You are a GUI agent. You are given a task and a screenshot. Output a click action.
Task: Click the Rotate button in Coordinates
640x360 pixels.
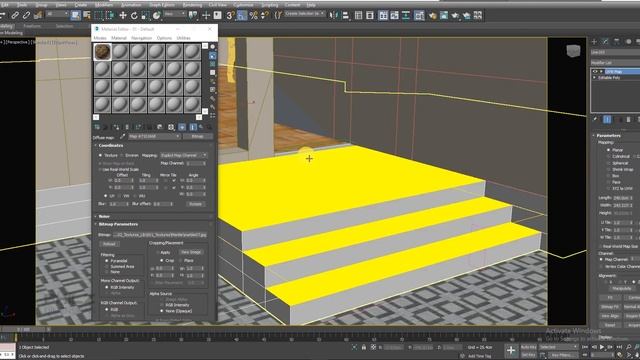(196, 204)
